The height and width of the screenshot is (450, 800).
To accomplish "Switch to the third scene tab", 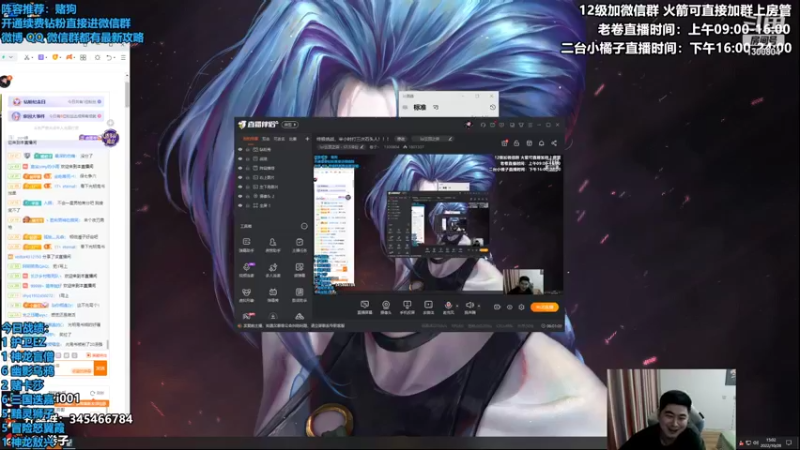I will (279, 139).
